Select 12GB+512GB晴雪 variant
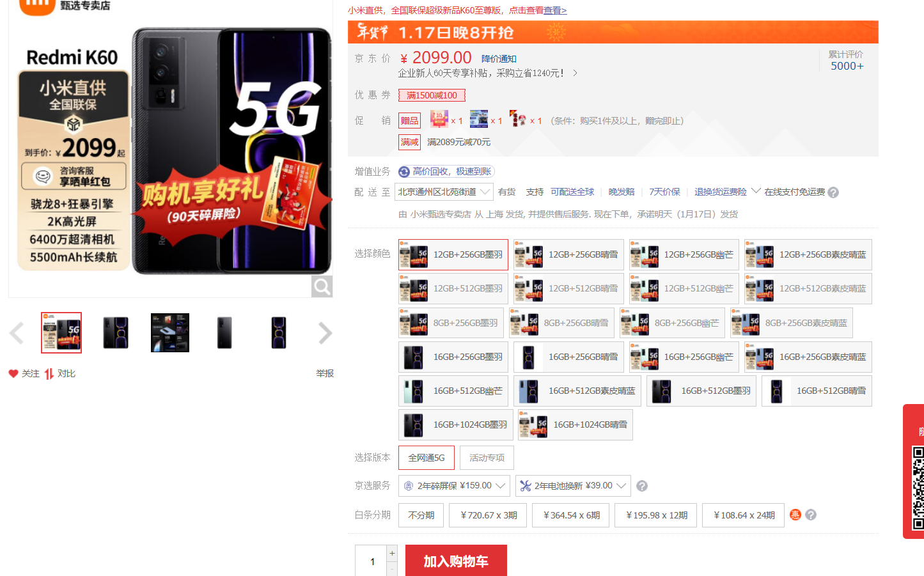 tap(568, 288)
